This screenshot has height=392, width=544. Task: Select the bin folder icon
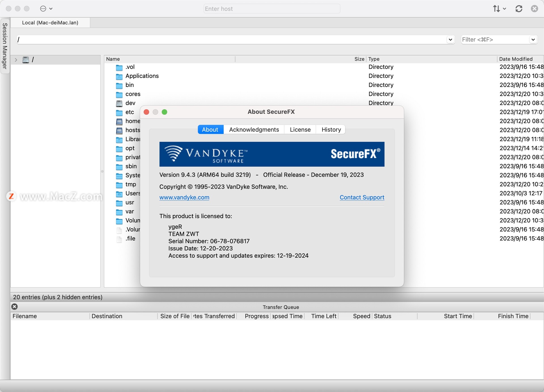(119, 86)
